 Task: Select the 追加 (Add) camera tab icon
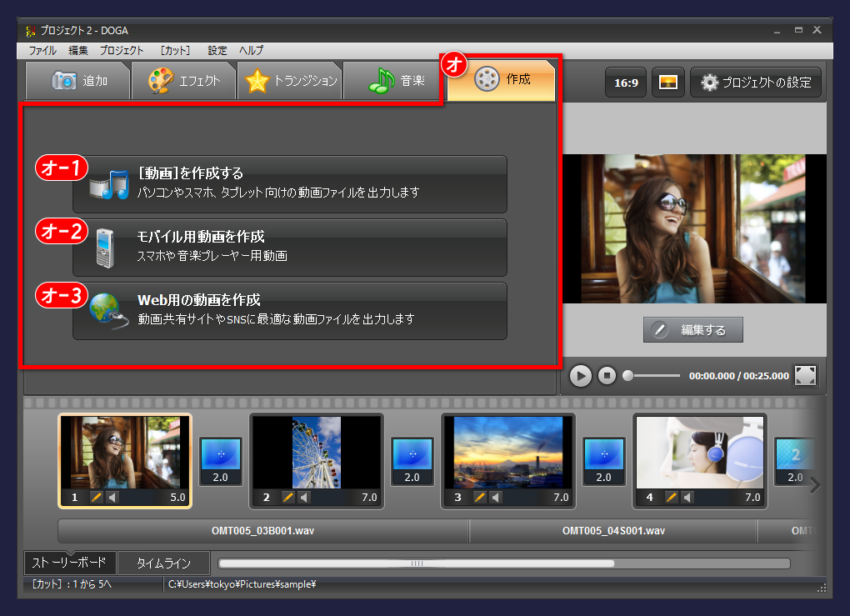[x=62, y=80]
